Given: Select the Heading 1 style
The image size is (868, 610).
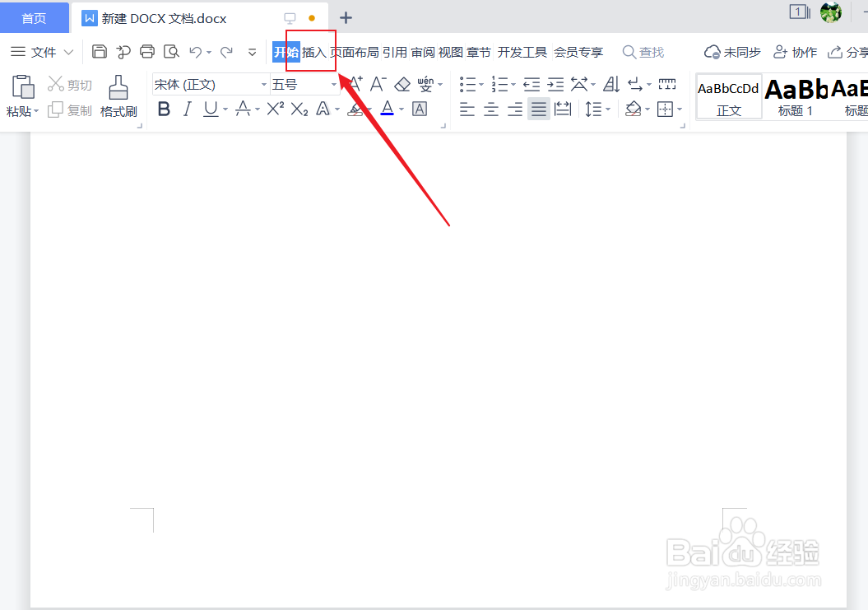Looking at the screenshot, I should [796, 96].
